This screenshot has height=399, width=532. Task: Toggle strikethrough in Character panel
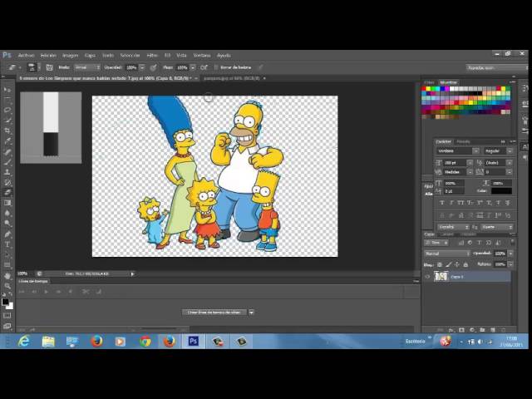(x=508, y=203)
